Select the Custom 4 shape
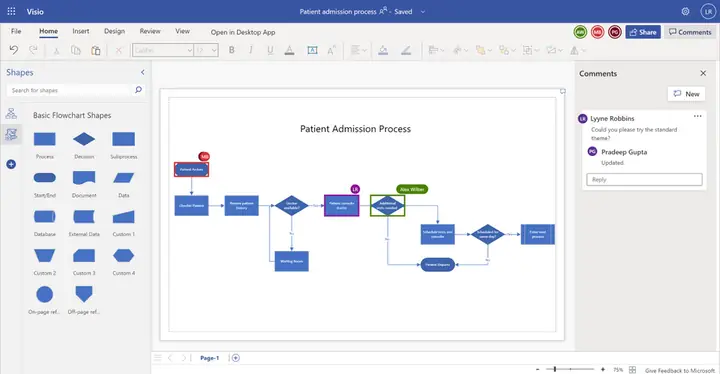The width and height of the screenshot is (720, 374). (124, 255)
